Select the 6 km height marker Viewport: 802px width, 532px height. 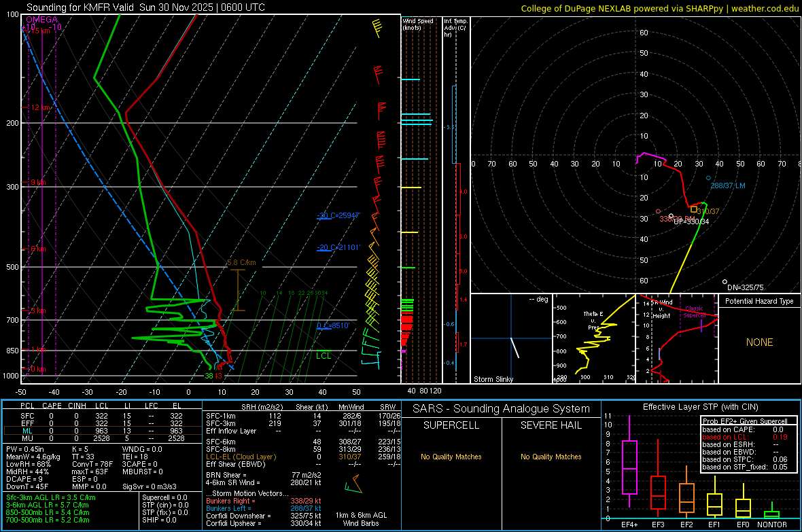(38, 249)
